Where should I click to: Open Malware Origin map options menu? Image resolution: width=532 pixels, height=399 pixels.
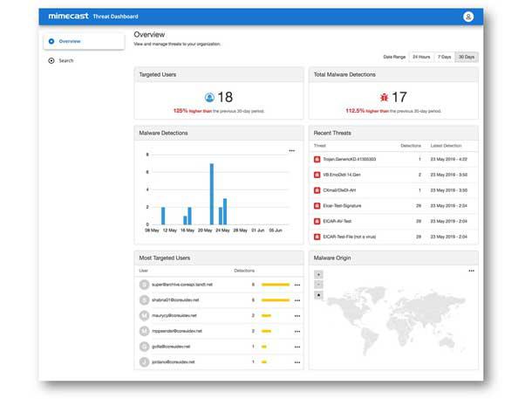click(471, 271)
